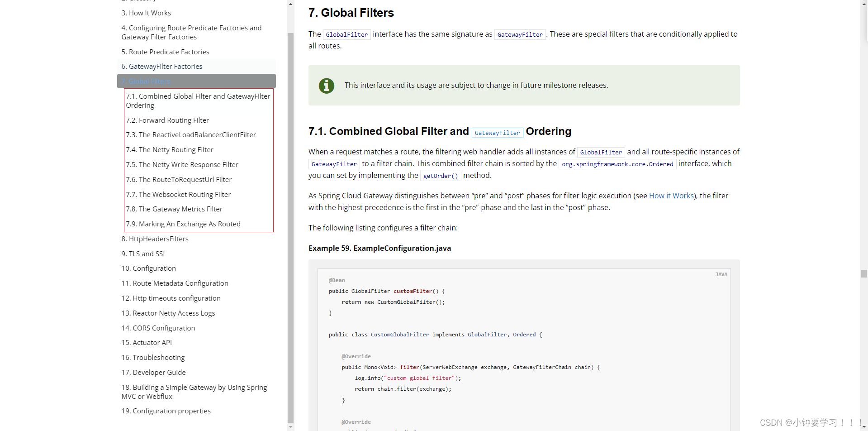
Task: Click the '7. Global Filters' main heading
Action: point(351,13)
